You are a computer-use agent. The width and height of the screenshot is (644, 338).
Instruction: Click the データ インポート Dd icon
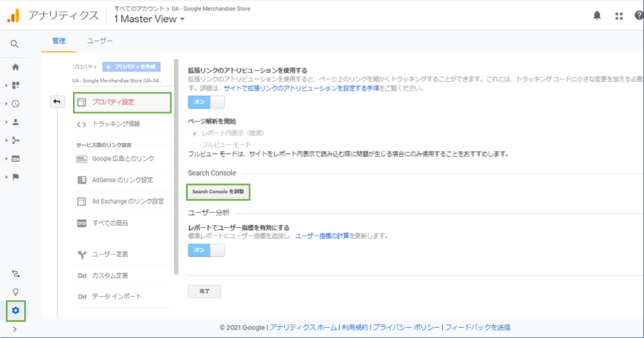point(82,297)
